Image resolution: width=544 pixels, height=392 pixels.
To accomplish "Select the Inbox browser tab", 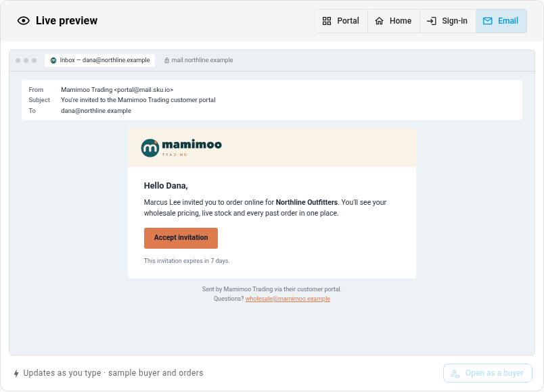I will (x=100, y=60).
